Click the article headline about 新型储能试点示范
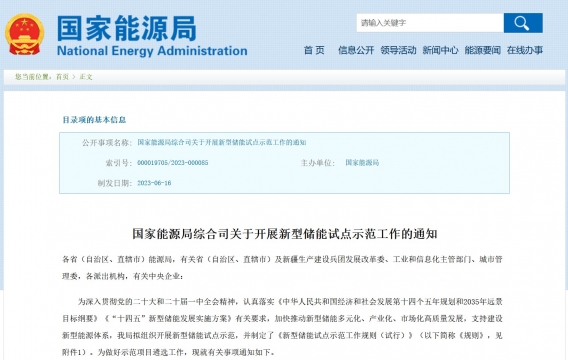The width and height of the screenshot is (568, 360). click(x=285, y=234)
